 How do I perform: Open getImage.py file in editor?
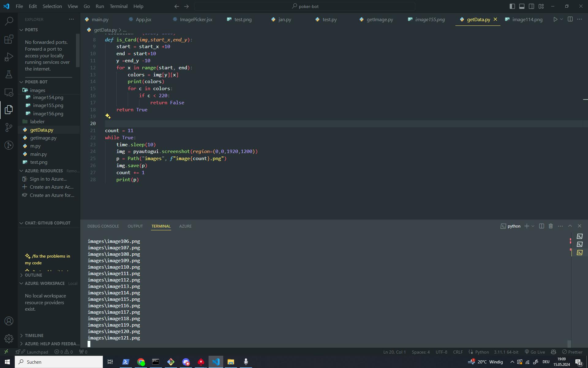[43, 138]
